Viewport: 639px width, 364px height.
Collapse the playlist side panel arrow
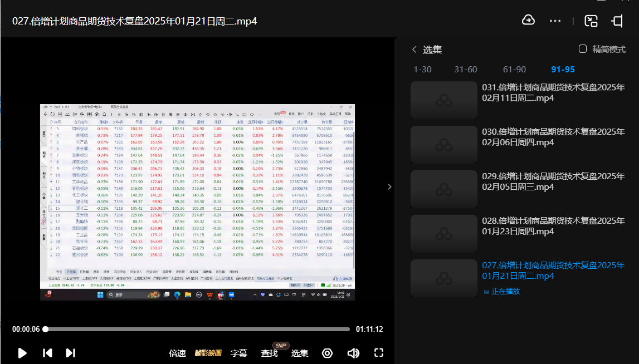389,187
